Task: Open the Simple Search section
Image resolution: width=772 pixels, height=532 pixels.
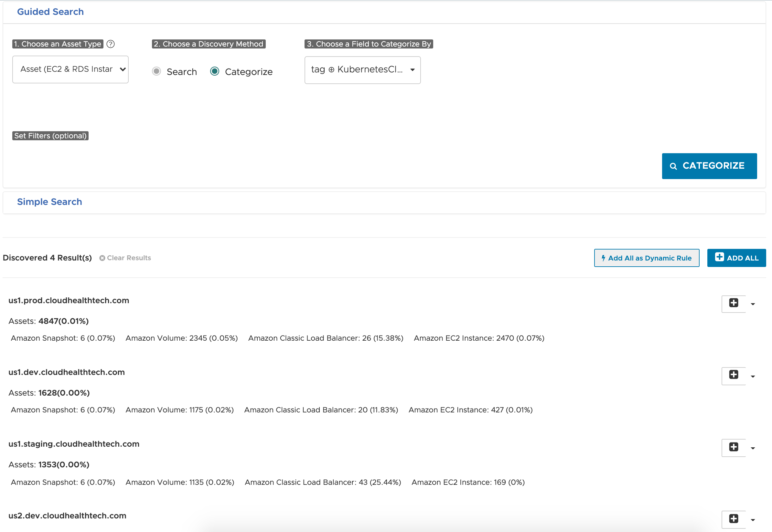Action: pyautogui.click(x=50, y=202)
